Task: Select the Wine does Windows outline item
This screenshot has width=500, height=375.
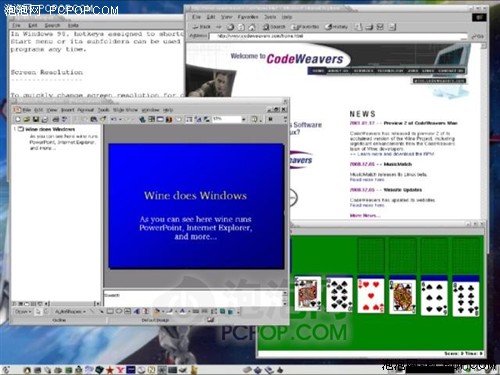Action: point(50,129)
